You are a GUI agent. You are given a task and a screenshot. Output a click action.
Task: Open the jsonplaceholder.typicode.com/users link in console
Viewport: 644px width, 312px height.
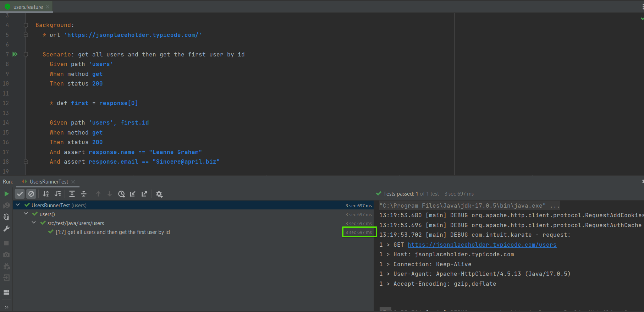(x=482, y=245)
